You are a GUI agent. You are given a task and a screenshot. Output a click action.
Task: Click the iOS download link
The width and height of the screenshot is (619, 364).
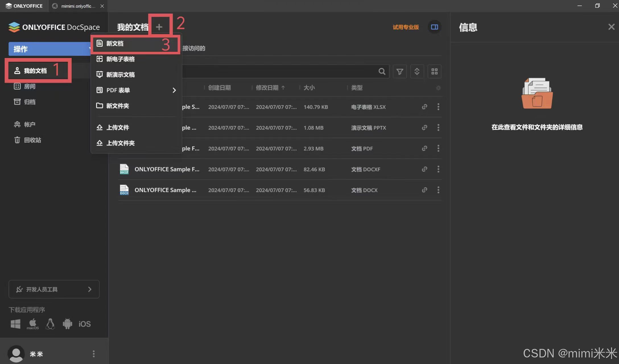click(84, 324)
